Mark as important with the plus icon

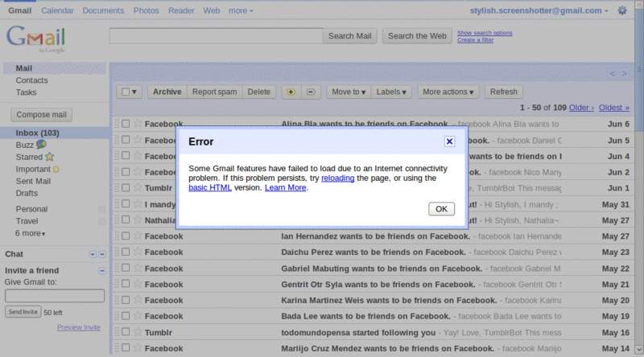point(291,92)
